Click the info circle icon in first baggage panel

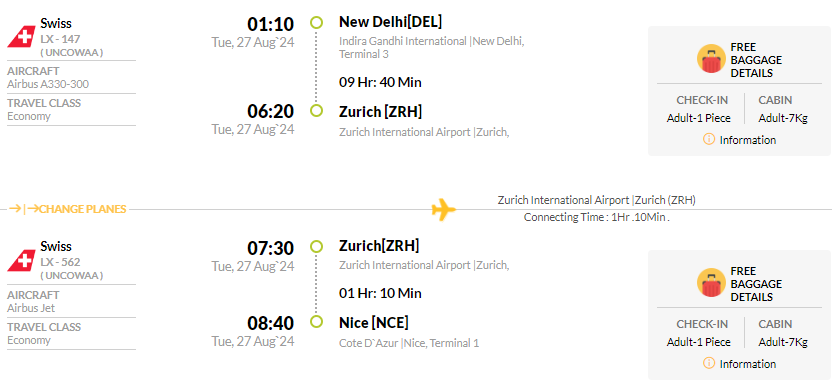[x=708, y=139]
